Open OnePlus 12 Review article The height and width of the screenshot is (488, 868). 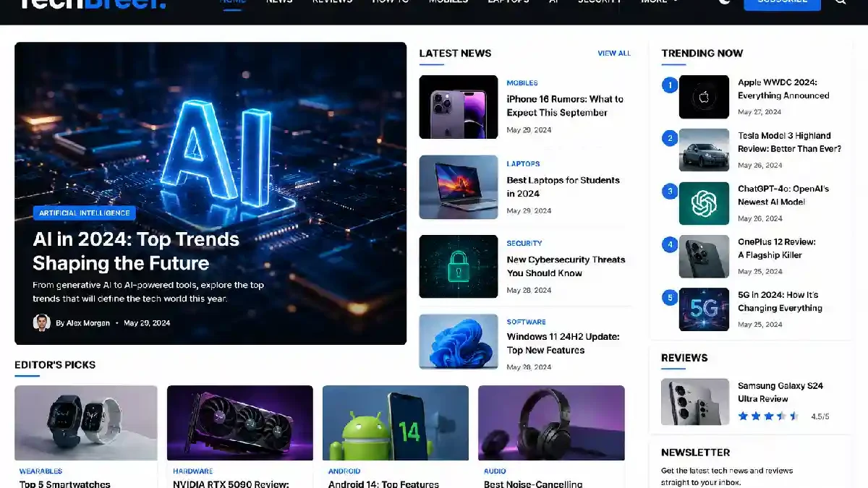777,249
